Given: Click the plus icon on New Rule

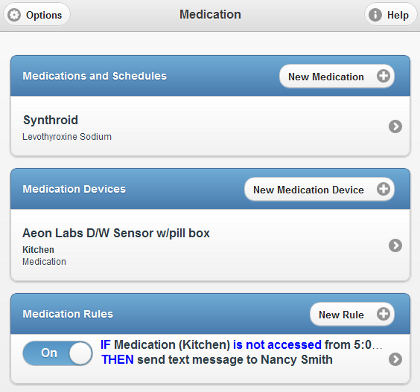Looking at the screenshot, I should tap(383, 314).
